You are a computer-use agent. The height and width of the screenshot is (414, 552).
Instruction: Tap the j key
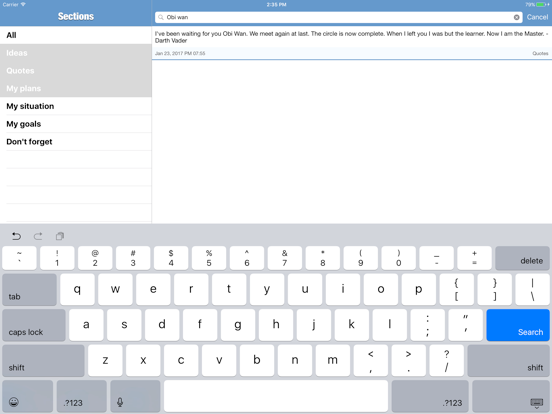[x=314, y=325]
